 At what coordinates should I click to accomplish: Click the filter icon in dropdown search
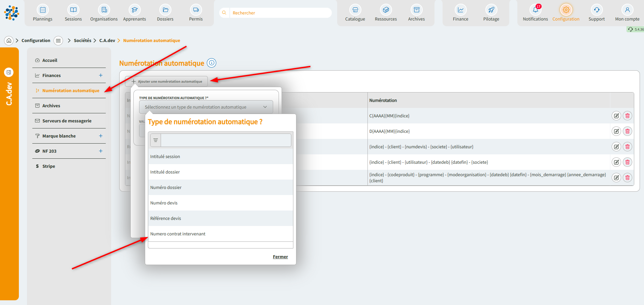click(x=156, y=140)
